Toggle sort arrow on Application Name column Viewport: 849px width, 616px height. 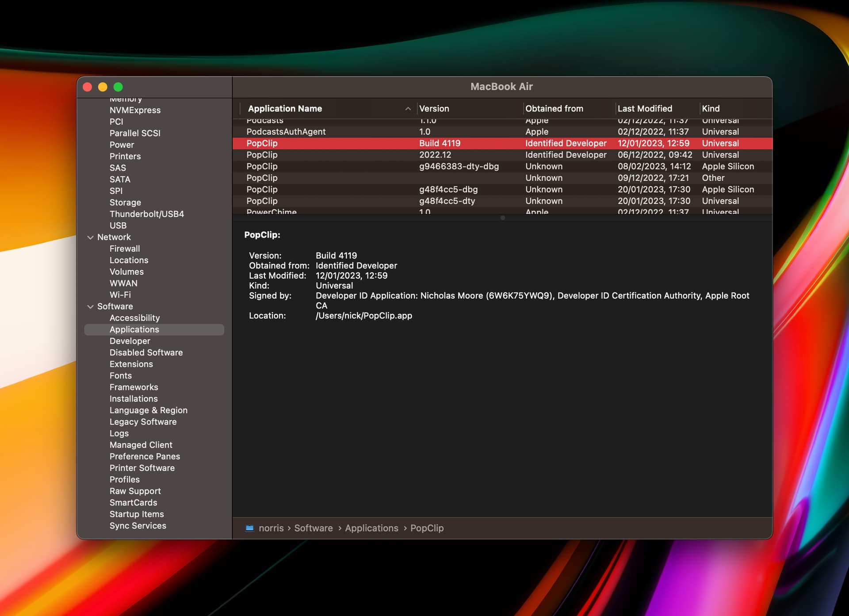pyautogui.click(x=408, y=109)
